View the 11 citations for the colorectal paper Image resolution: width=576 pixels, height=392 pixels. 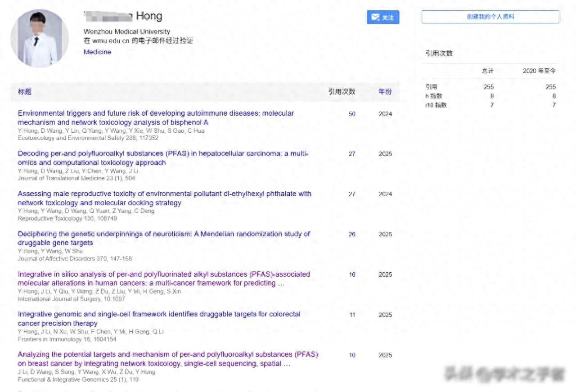352,315
